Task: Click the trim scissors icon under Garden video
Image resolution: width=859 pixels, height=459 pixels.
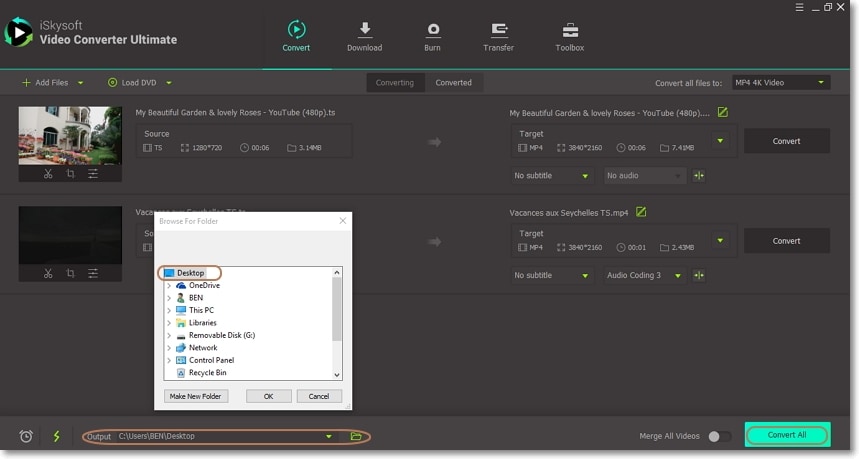Action: [48, 174]
